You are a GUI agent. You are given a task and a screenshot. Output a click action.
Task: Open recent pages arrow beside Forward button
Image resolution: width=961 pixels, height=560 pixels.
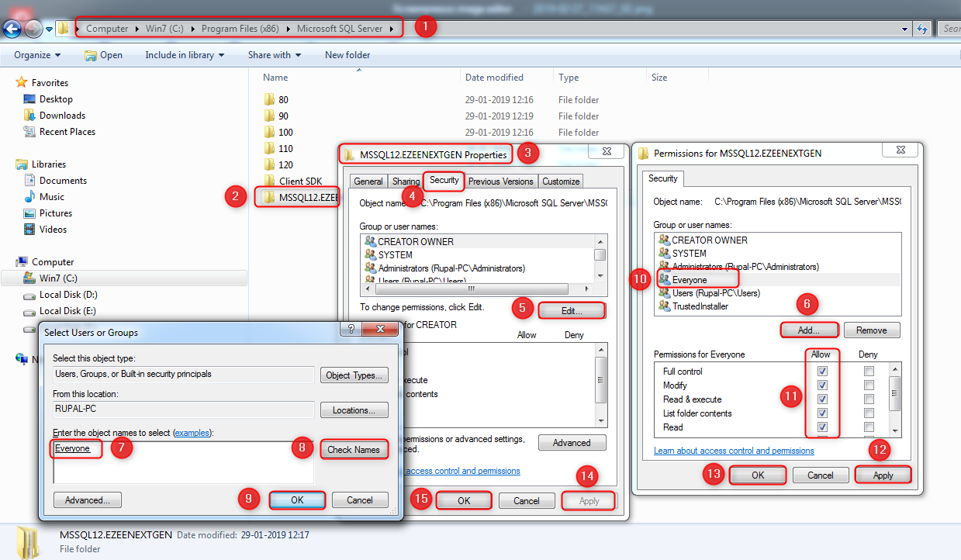(49, 29)
